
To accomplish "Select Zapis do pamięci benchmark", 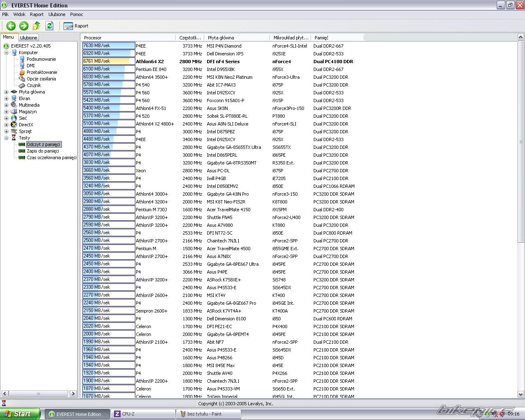I will (43, 151).
